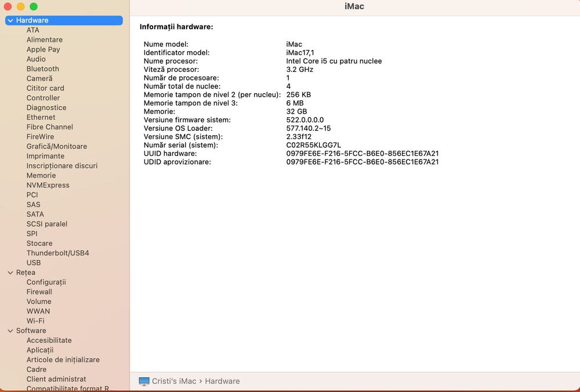This screenshot has height=392, width=580.
Task: Click the serial number C02R55KLGG7L
Action: (x=313, y=145)
